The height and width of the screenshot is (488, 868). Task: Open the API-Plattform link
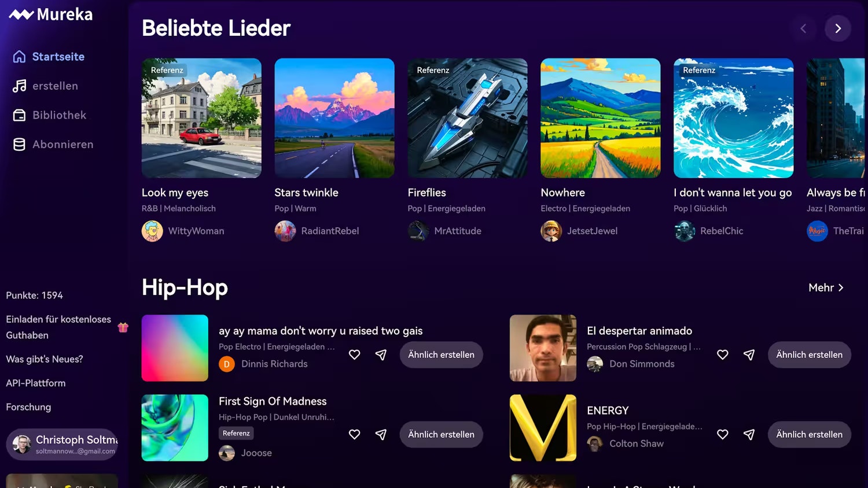[x=36, y=383]
